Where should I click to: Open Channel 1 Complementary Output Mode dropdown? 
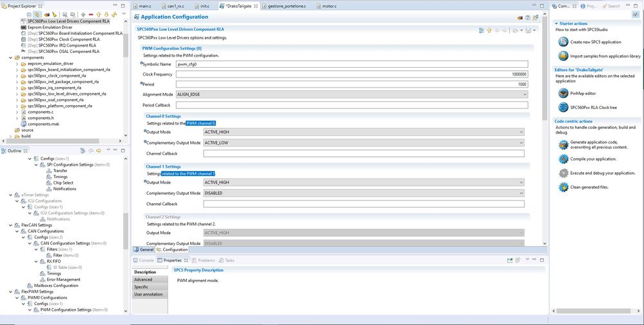click(364, 193)
